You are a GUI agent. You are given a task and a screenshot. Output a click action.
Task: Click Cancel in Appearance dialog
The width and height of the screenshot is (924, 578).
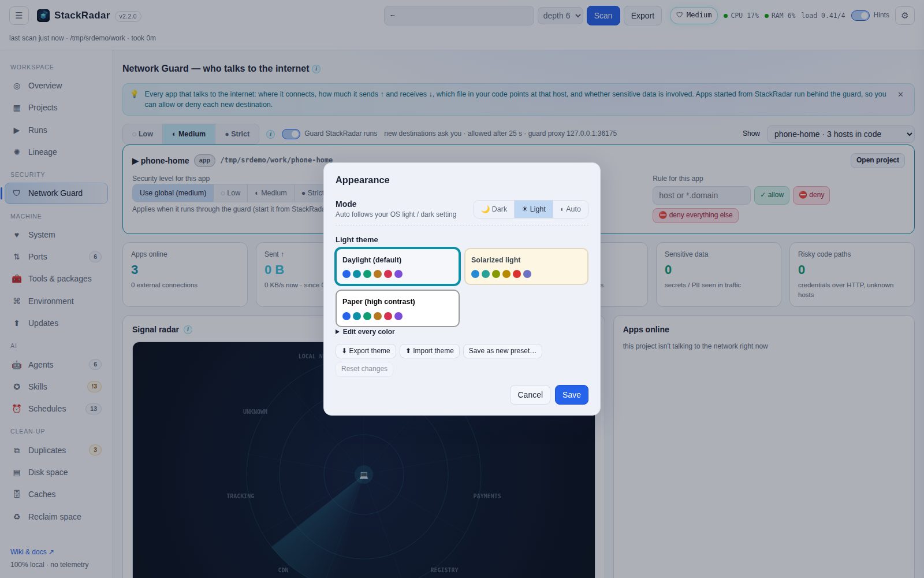coord(530,395)
